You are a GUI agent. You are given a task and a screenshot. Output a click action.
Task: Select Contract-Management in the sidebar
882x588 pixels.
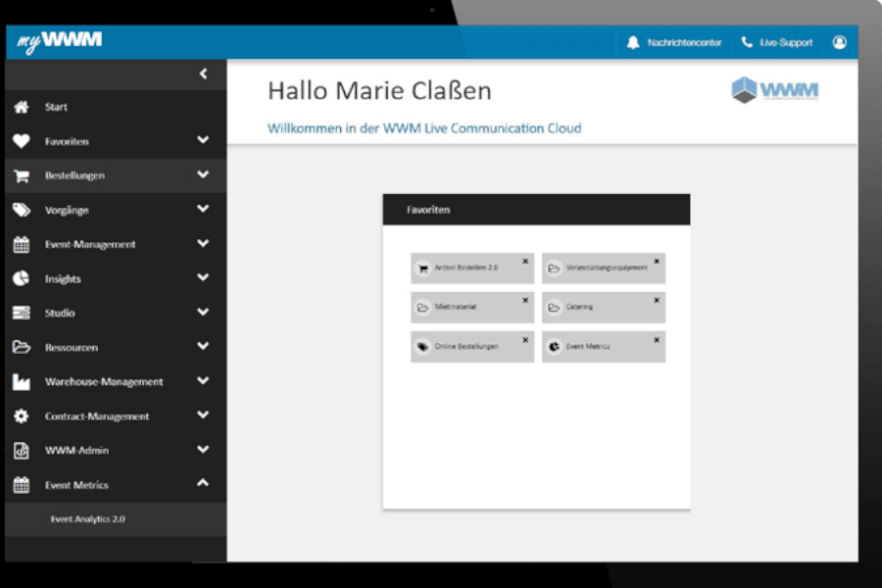116,416
